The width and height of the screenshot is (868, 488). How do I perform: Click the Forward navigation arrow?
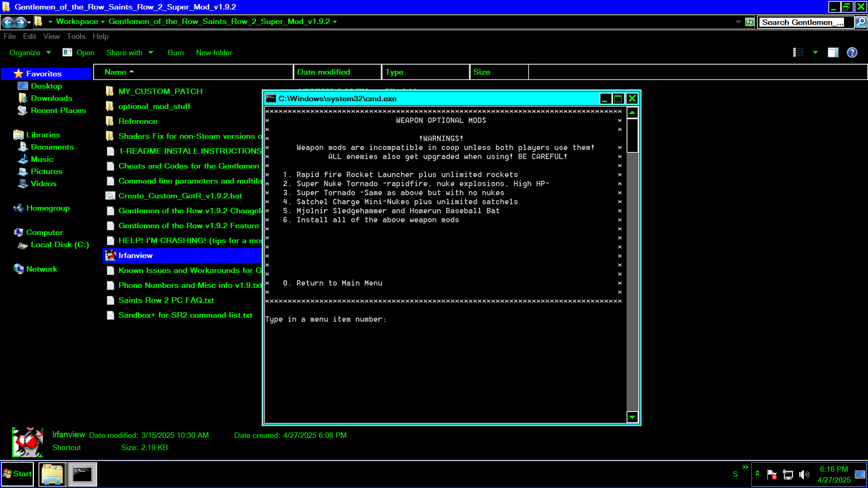pyautogui.click(x=20, y=22)
